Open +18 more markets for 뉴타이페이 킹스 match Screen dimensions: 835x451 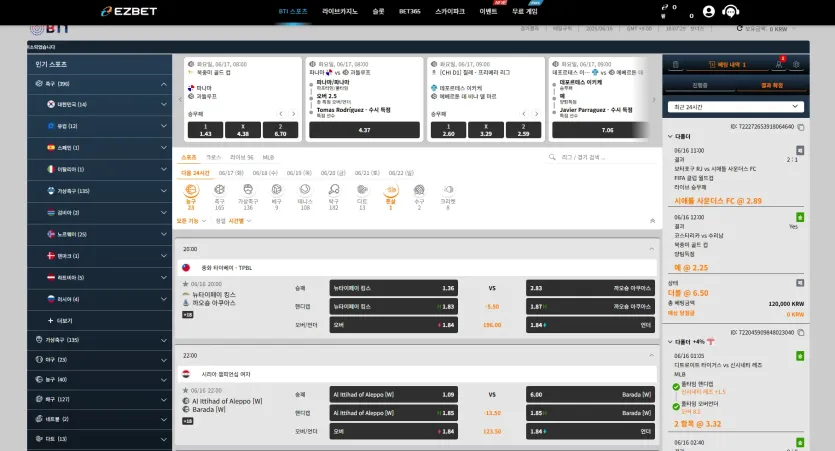tap(188, 315)
